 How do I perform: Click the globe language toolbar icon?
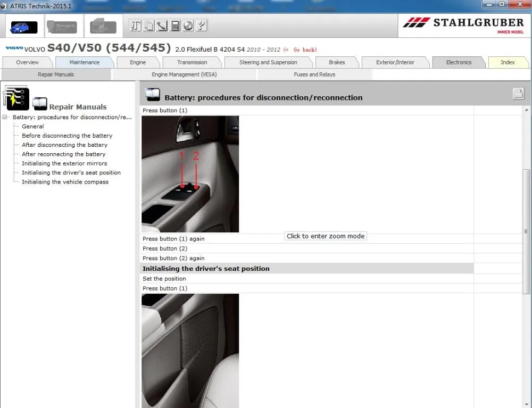pyautogui.click(x=188, y=26)
